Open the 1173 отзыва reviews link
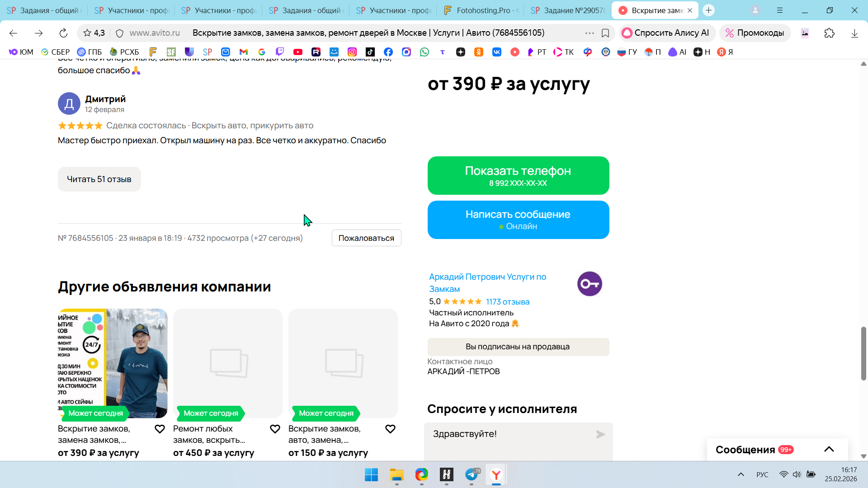Viewport: 868px width, 488px height. (507, 302)
